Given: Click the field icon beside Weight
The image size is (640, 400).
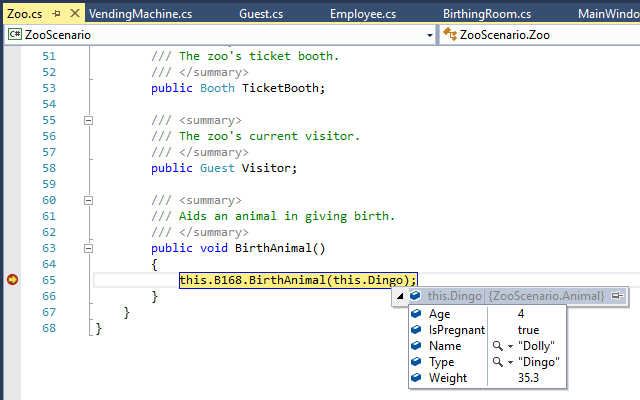Looking at the screenshot, I should 416,379.
